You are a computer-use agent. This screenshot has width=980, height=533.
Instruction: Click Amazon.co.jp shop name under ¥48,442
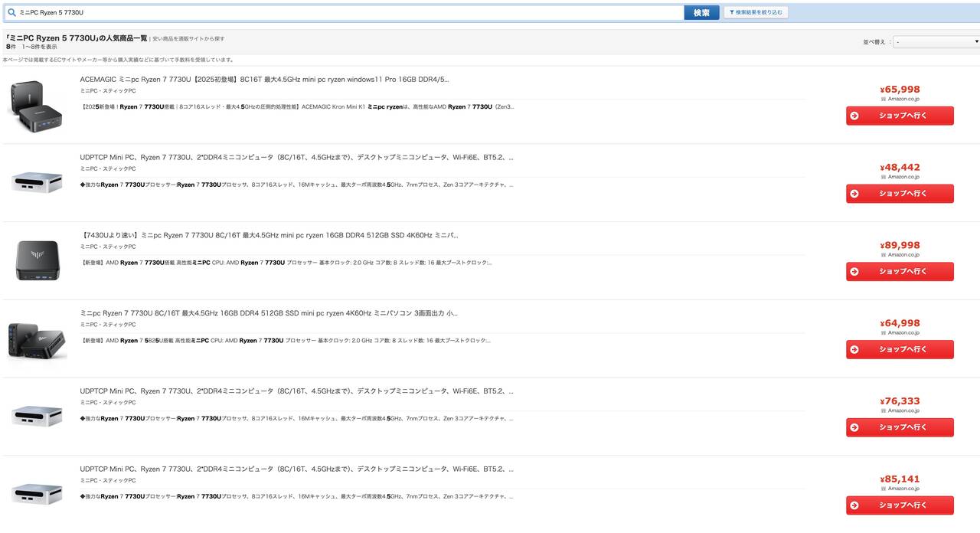903,177
